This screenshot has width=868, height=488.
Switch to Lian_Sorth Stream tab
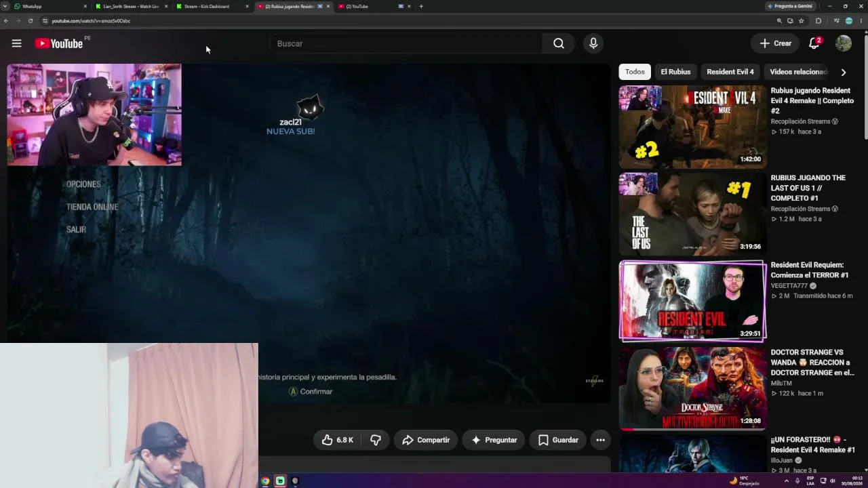pos(132,6)
